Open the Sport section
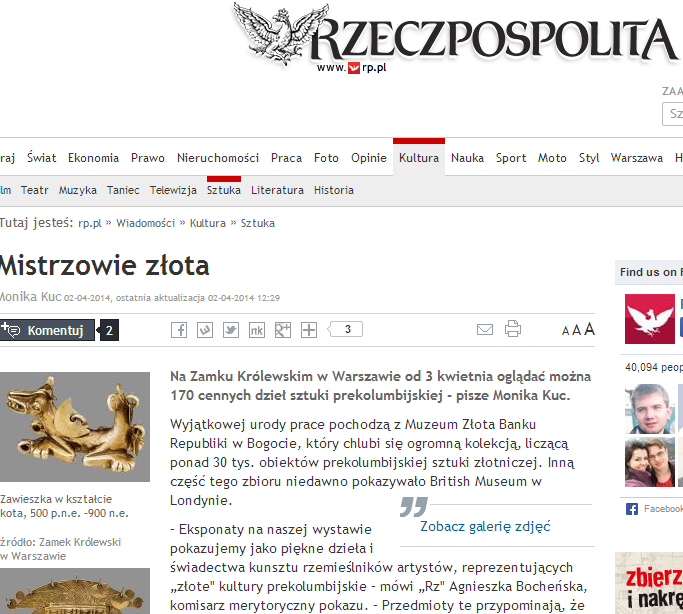 click(x=511, y=158)
